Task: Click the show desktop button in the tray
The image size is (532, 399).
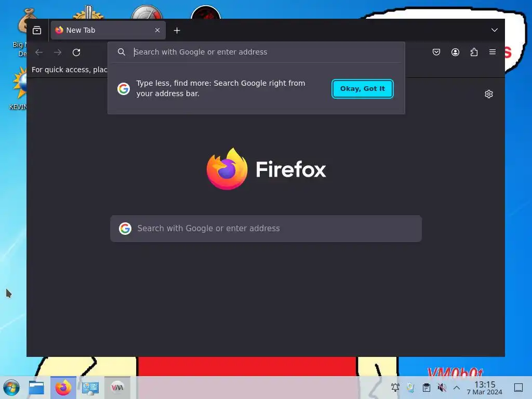Action: click(x=518, y=388)
